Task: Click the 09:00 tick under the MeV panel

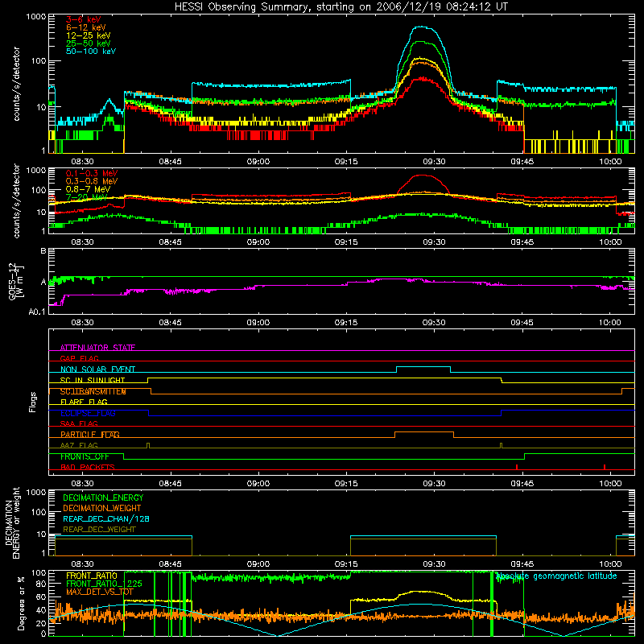Action: pyautogui.click(x=258, y=242)
